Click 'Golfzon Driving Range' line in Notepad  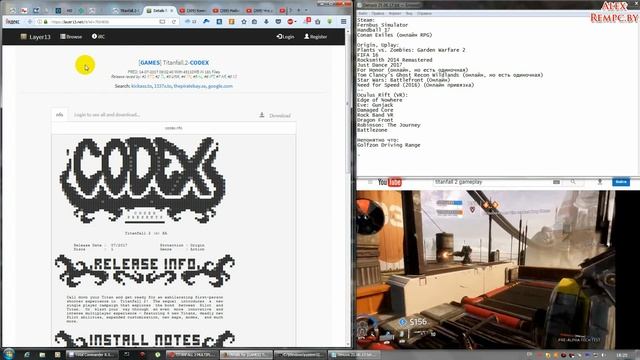tap(389, 145)
